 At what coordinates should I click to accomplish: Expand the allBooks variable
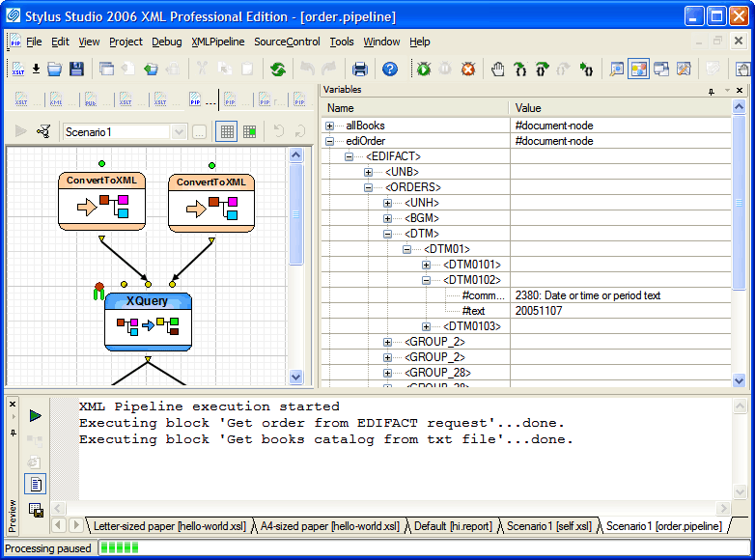click(329, 126)
